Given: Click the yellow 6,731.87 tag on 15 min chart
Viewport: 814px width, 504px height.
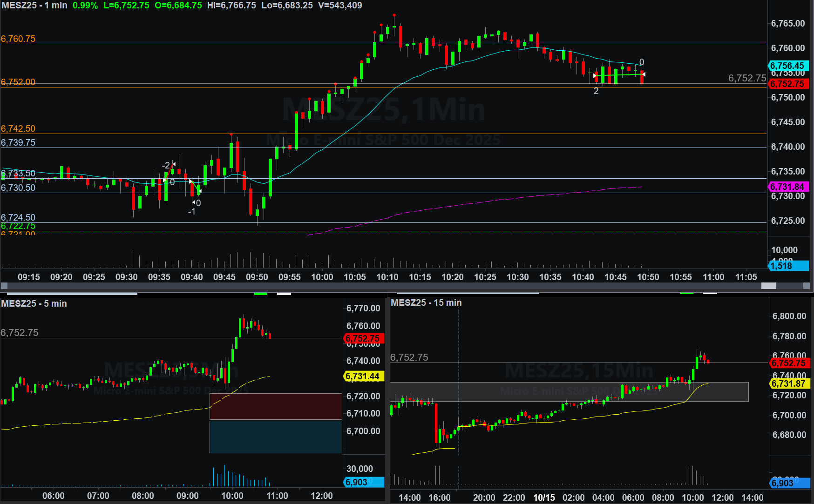Looking at the screenshot, I should (789, 384).
